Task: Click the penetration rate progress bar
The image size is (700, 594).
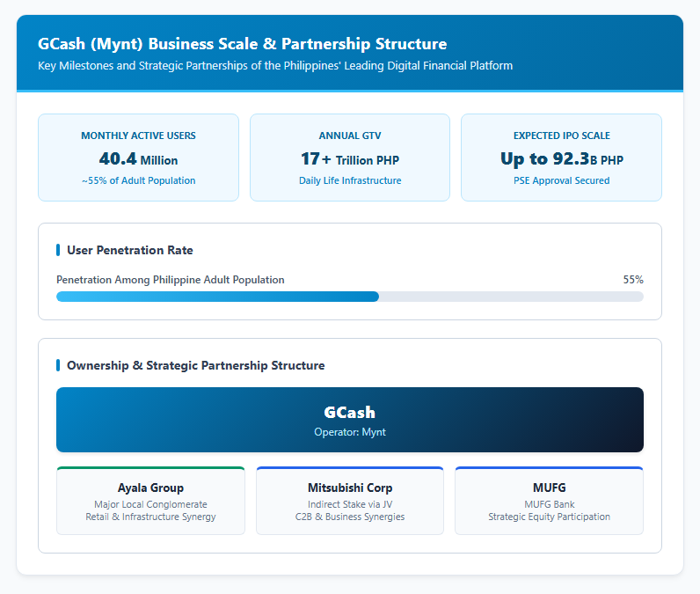Action: [349, 297]
